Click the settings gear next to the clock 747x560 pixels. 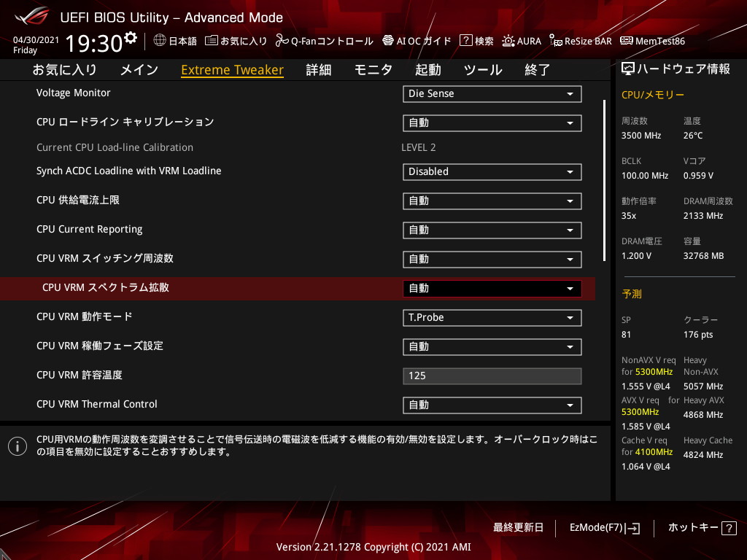(x=131, y=38)
